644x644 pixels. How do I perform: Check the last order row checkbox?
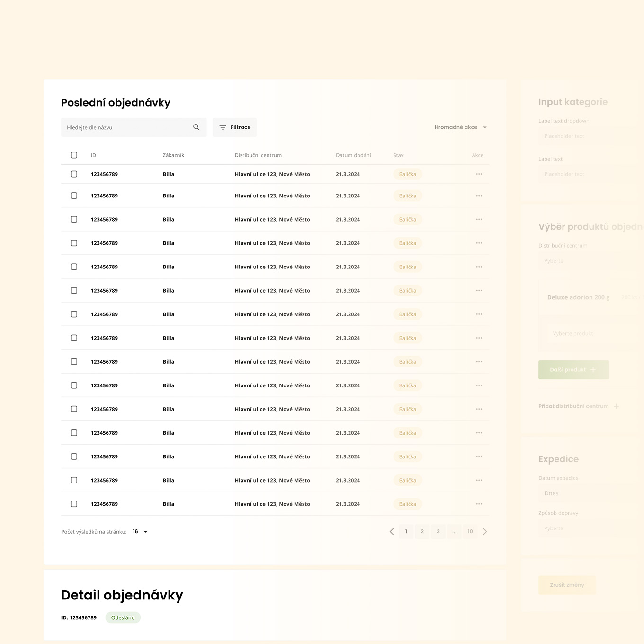(x=74, y=504)
